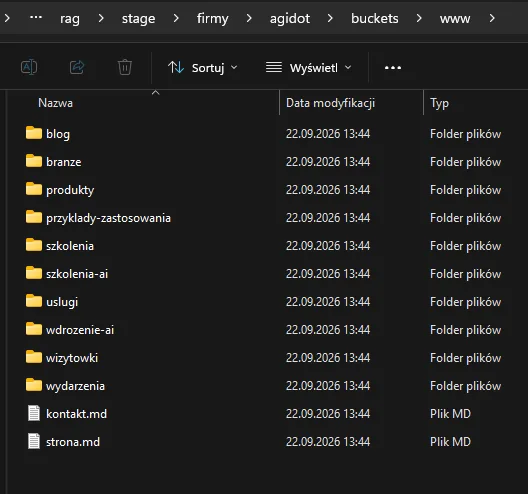Click the wizytowki folder name
Image resolution: width=528 pixels, height=494 pixels.
[72, 358]
